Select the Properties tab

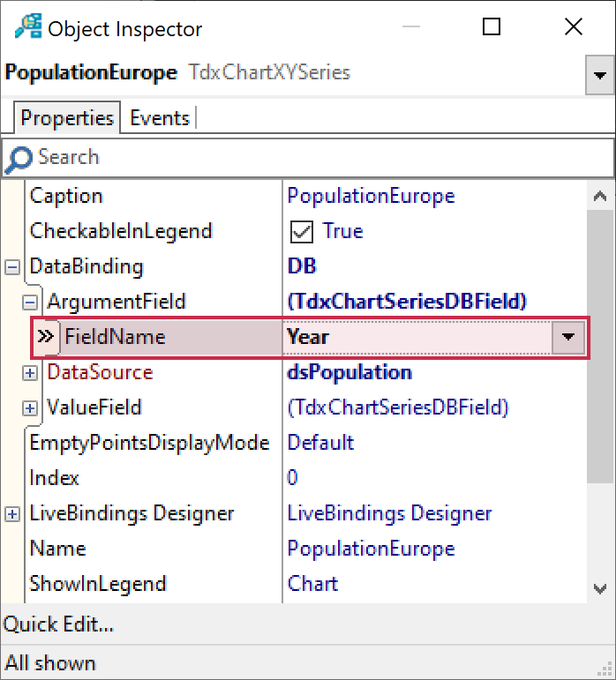pyautogui.click(x=67, y=118)
